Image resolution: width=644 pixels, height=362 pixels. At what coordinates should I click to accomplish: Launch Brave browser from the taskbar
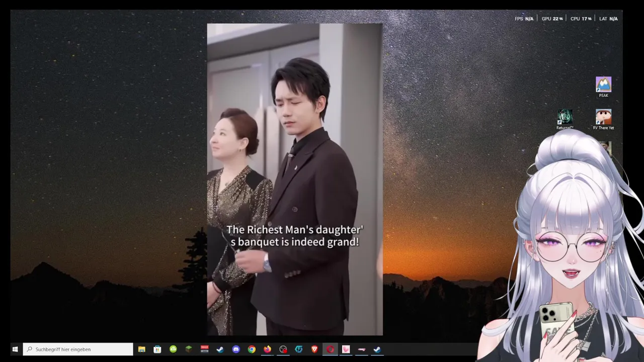(x=314, y=349)
